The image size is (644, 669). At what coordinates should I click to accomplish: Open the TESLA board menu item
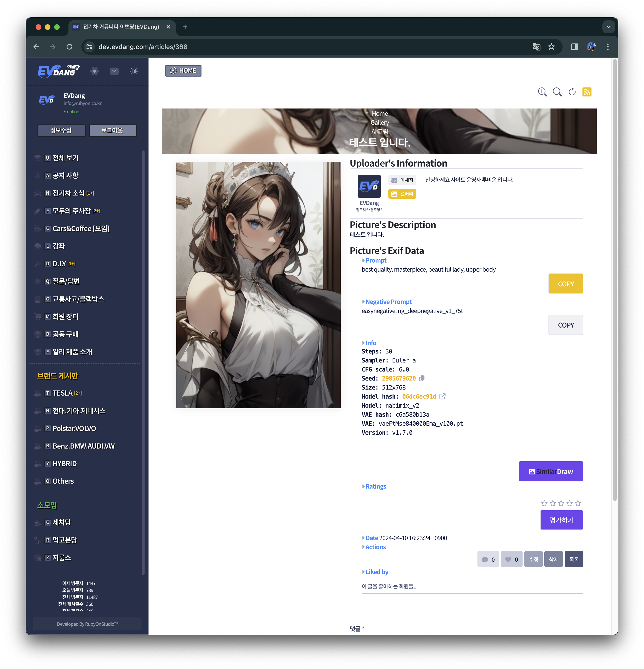click(x=62, y=393)
